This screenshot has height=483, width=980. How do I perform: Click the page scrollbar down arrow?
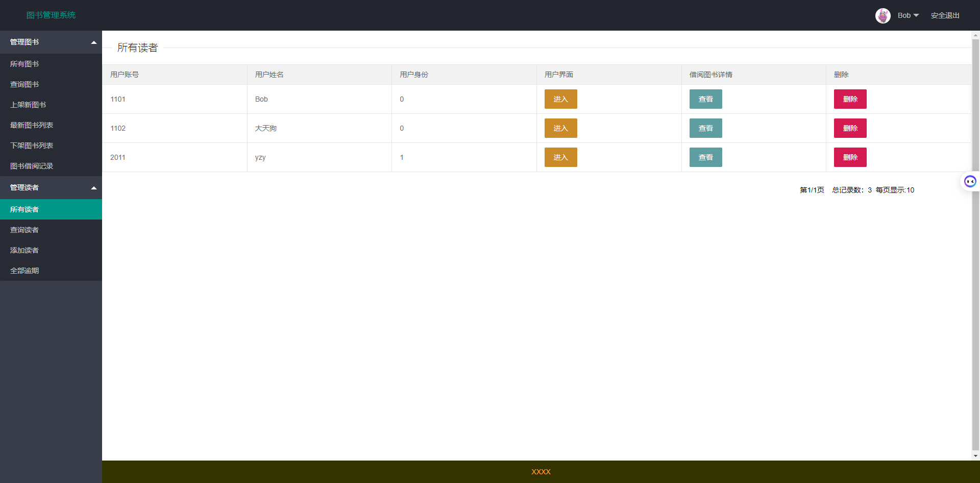(x=975, y=456)
